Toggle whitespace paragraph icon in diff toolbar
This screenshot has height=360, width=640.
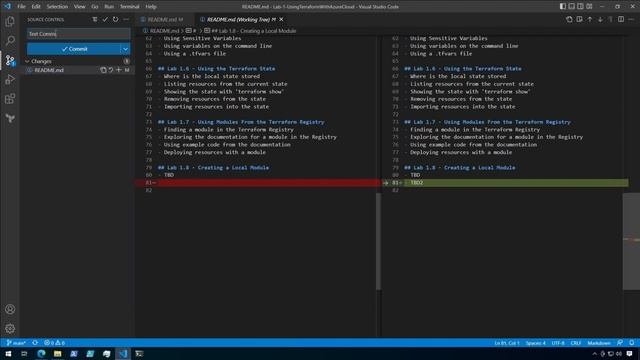(x=611, y=19)
